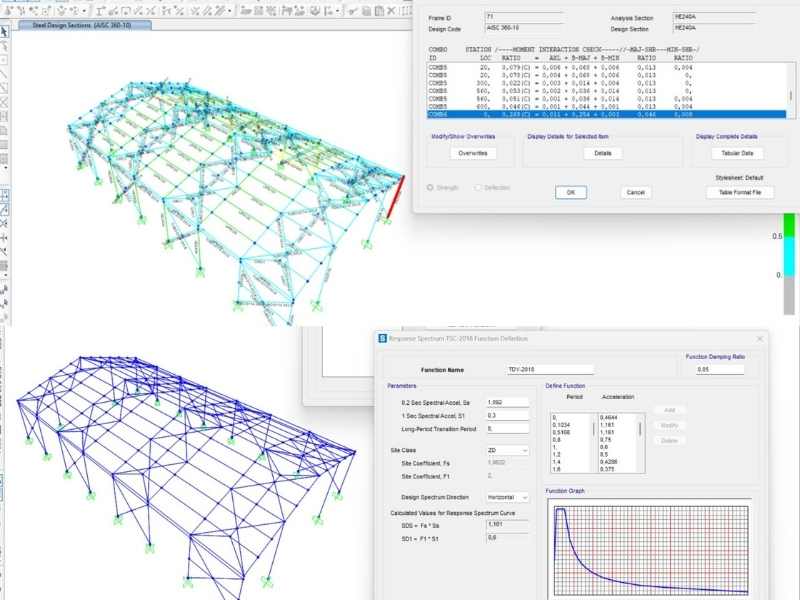Select the box-with-diagonal draw tool in left toolbar
Viewport: 800px width, 600px height.
tap(5, 88)
